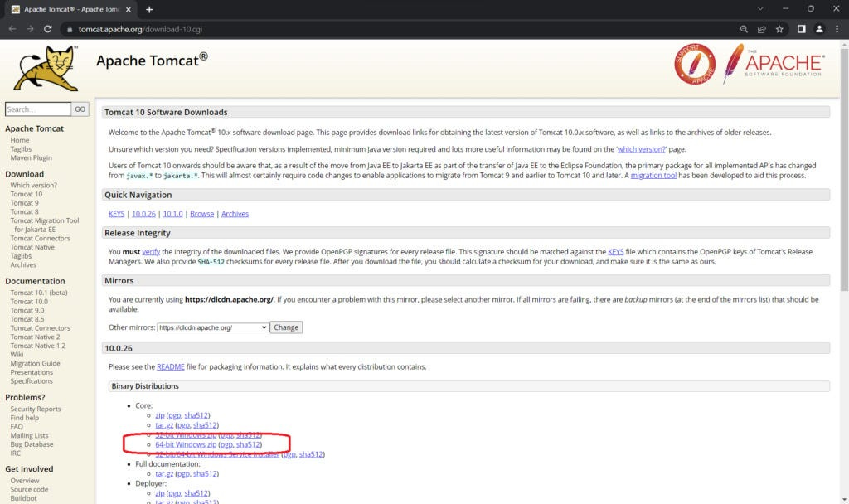Image resolution: width=849 pixels, height=504 pixels.
Task: Click the padlock site info icon
Action: [x=70, y=29]
